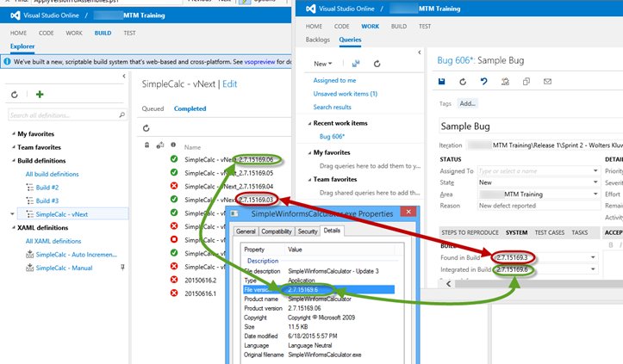Switch to the Backlogs tab
The width and height of the screenshot is (623, 364).
click(317, 40)
